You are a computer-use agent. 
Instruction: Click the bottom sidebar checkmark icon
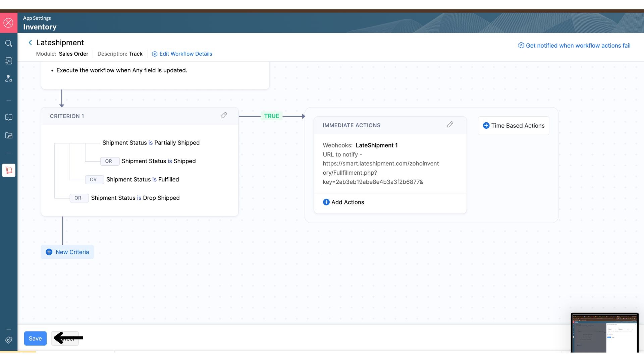9,340
